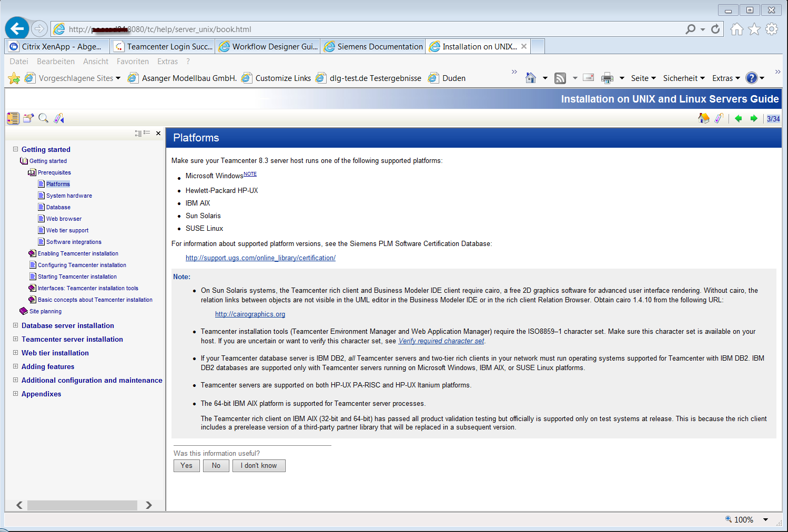Expand Additional configuration and maintenance section
Screen dimensions: 788x532
point(16,380)
